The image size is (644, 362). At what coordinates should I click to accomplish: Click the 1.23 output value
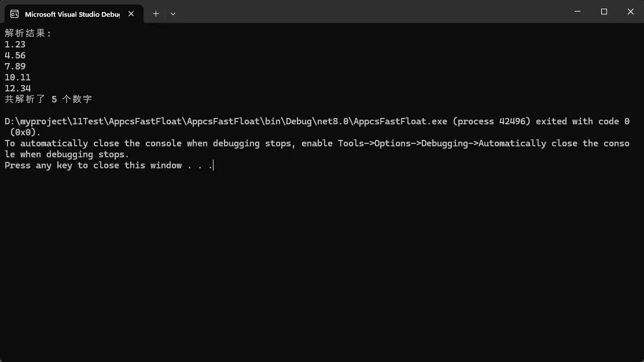(15, 45)
